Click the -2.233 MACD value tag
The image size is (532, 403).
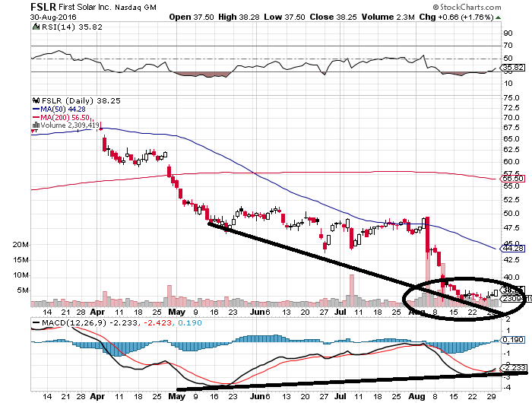click(514, 368)
